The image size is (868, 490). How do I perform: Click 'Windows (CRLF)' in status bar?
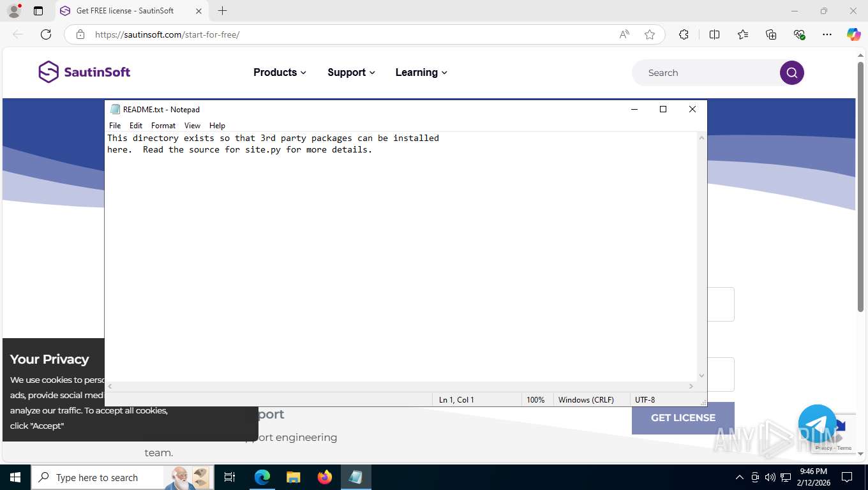[586, 400]
